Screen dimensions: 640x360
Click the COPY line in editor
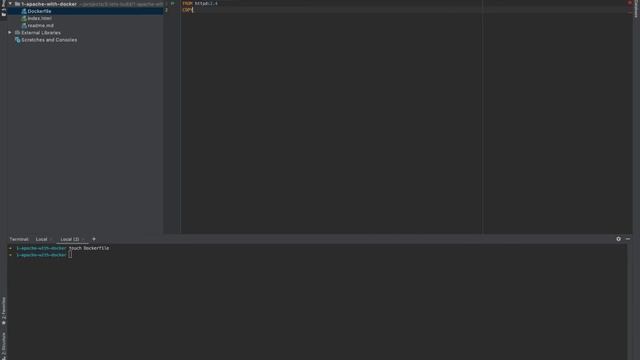(x=187, y=10)
